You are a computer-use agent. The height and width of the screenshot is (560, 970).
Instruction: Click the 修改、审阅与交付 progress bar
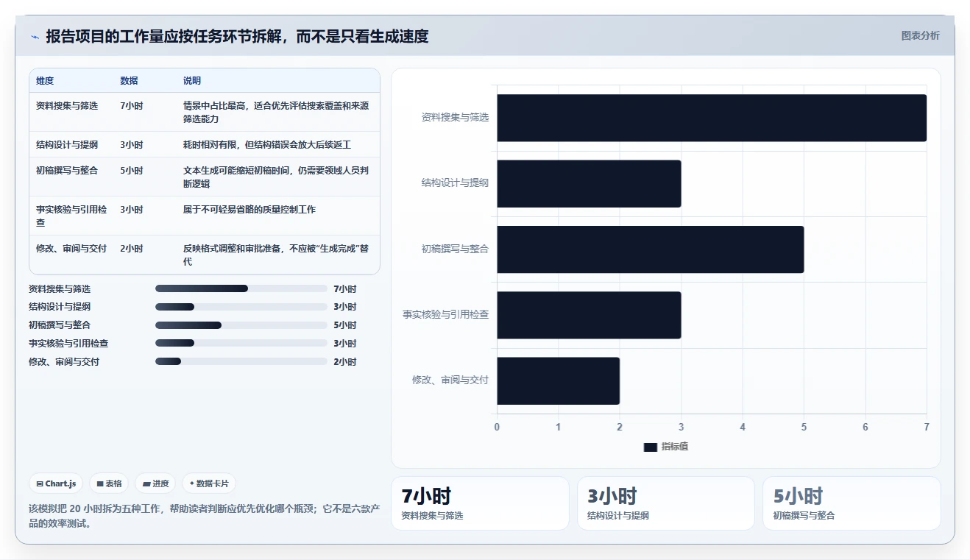241,361
